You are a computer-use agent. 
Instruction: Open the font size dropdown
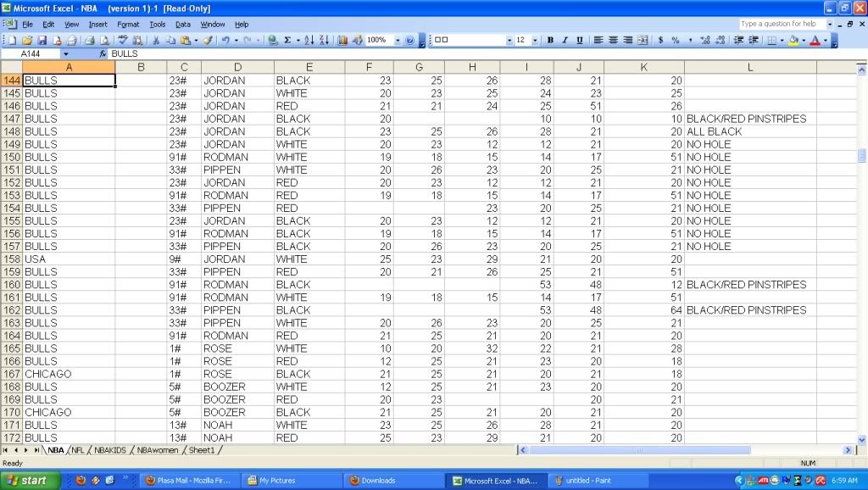(536, 40)
